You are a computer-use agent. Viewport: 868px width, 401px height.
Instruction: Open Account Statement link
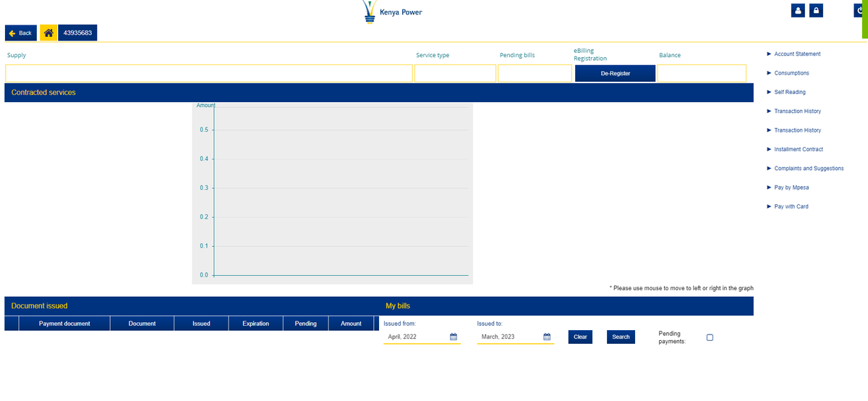pyautogui.click(x=797, y=54)
